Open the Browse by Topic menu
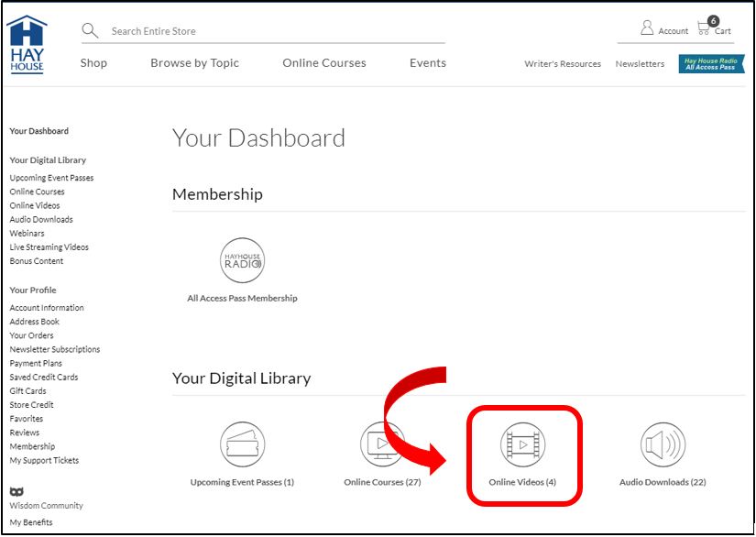This screenshot has height=537, width=756. (194, 63)
